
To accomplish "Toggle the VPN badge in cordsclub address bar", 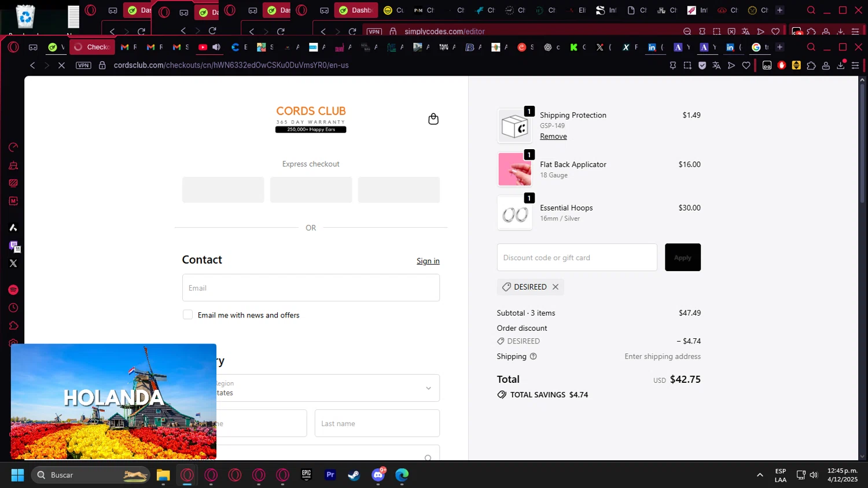I will 83,65.
